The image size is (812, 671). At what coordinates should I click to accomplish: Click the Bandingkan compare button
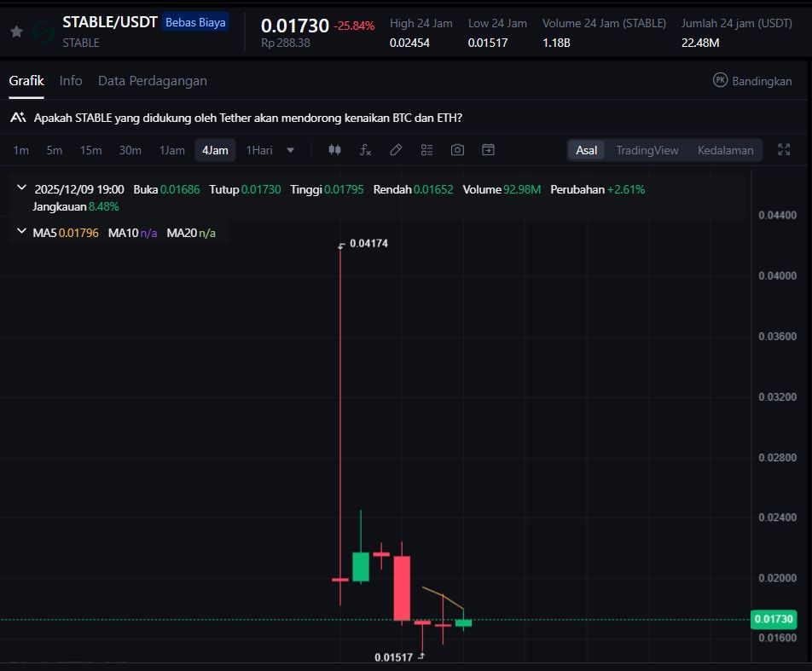click(752, 81)
